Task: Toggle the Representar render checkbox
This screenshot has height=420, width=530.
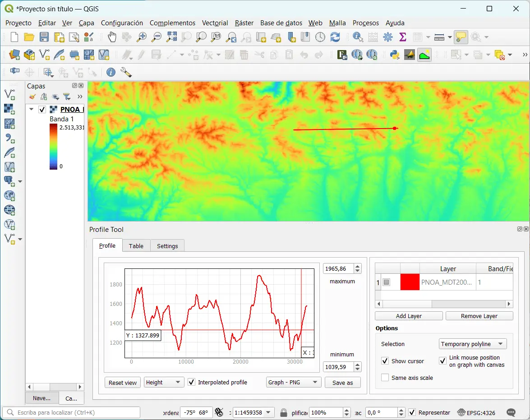Action: click(x=412, y=412)
